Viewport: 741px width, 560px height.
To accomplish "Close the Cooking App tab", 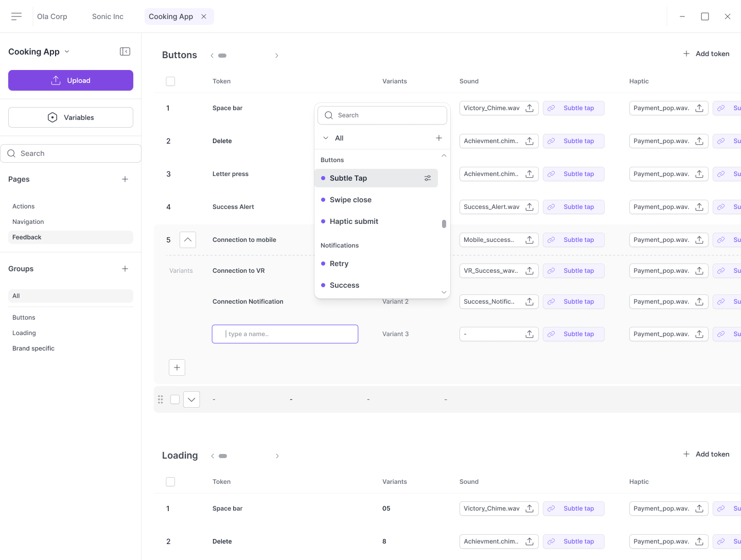I will (x=204, y=16).
